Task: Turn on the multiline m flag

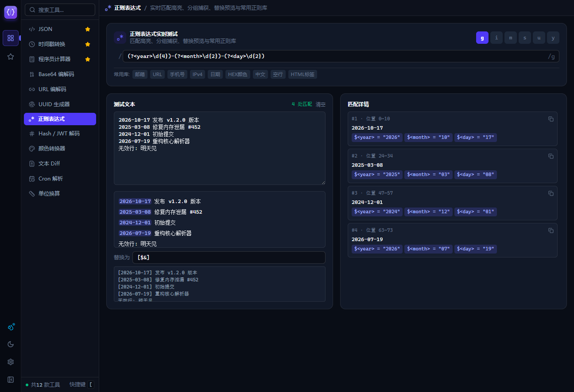Action: pos(511,38)
